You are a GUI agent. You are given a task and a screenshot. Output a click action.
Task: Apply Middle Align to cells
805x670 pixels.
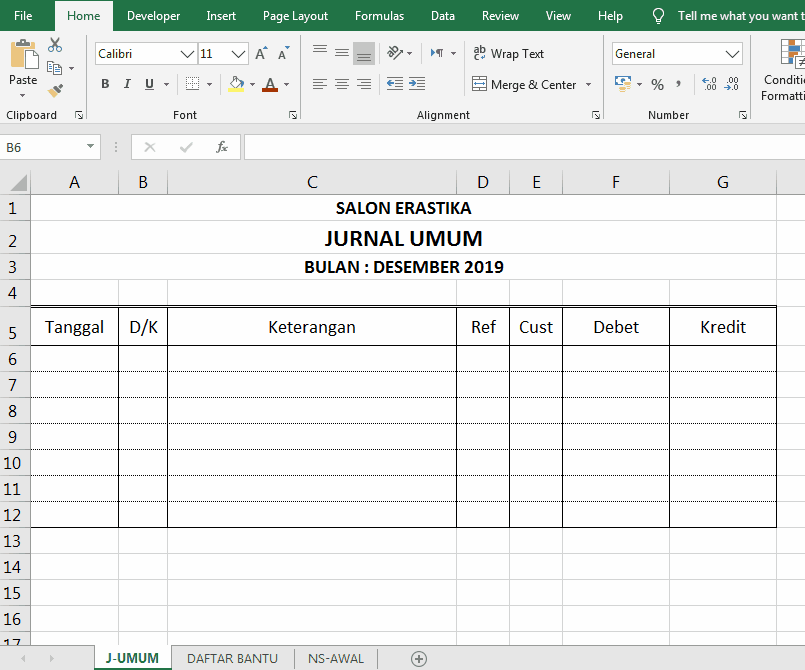[x=342, y=53]
